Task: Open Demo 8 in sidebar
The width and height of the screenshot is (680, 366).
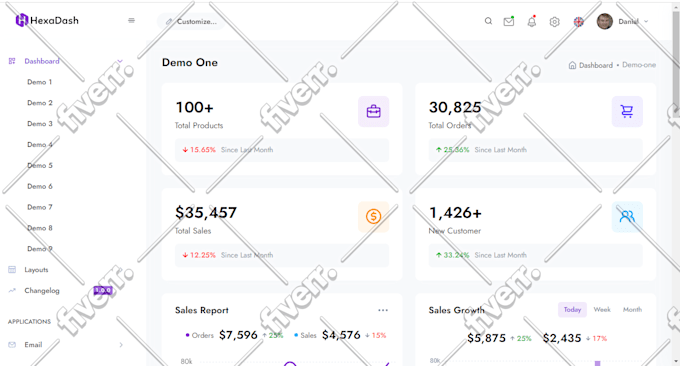Action: coord(39,228)
